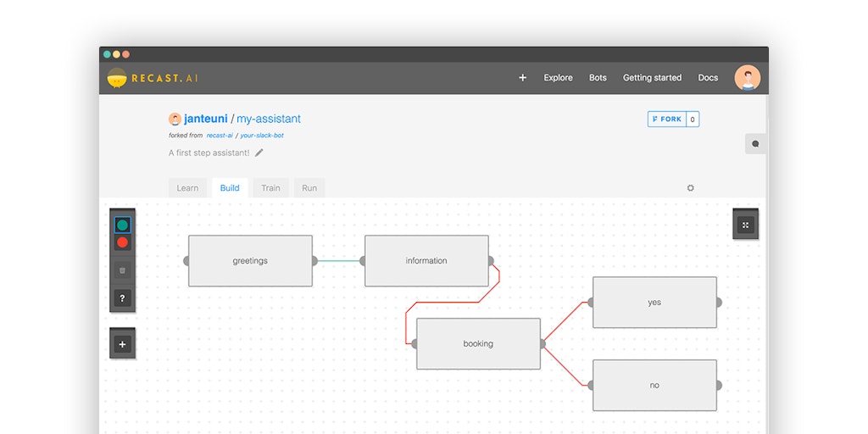Open the recast-ai fork source link

[x=220, y=135]
